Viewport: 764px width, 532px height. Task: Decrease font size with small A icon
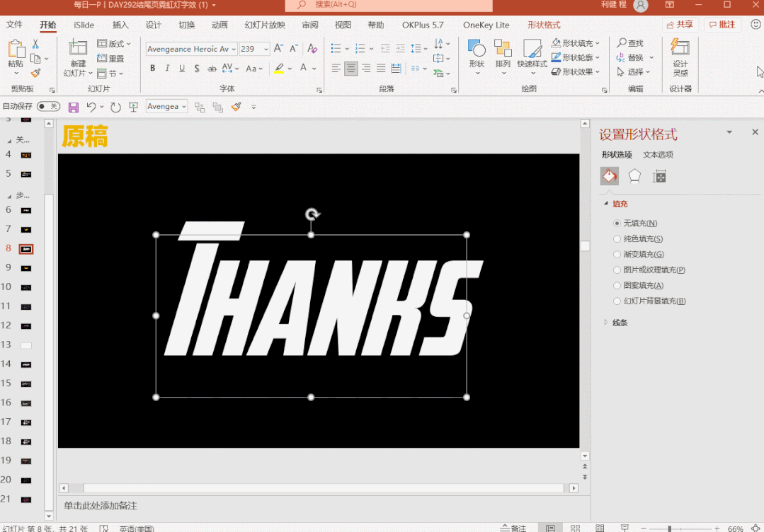(x=293, y=48)
